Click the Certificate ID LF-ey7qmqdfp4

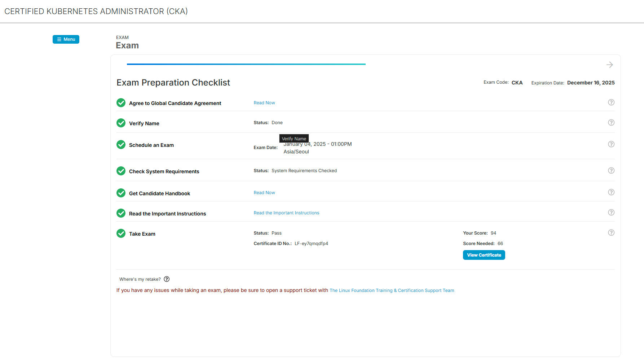tap(311, 244)
